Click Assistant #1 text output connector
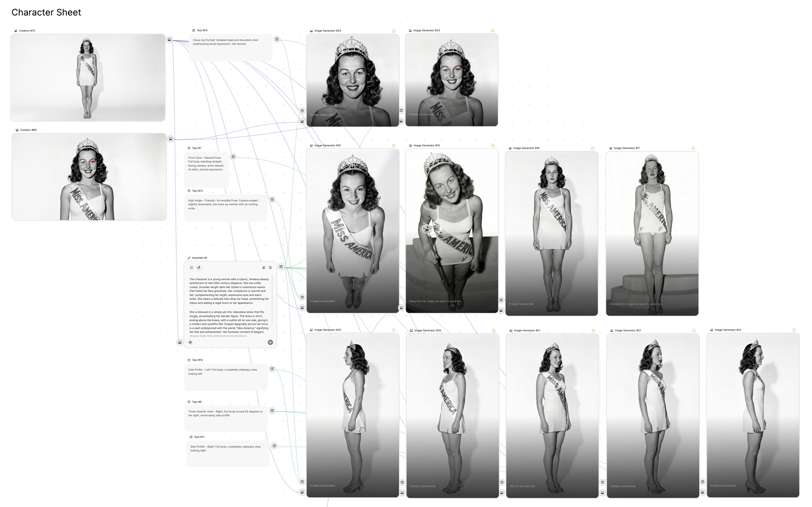Viewport: 812px width, 507px height. pos(281,267)
